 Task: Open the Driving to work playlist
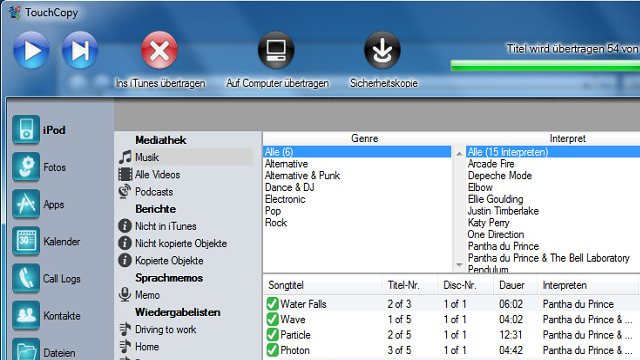tap(165, 329)
